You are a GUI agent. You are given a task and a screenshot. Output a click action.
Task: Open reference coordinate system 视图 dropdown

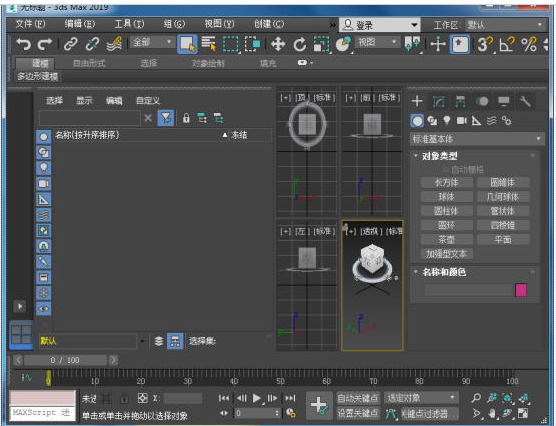click(x=377, y=42)
